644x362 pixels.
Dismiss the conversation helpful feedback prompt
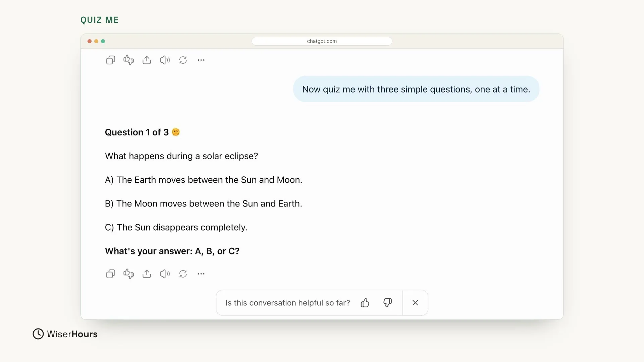(x=415, y=303)
